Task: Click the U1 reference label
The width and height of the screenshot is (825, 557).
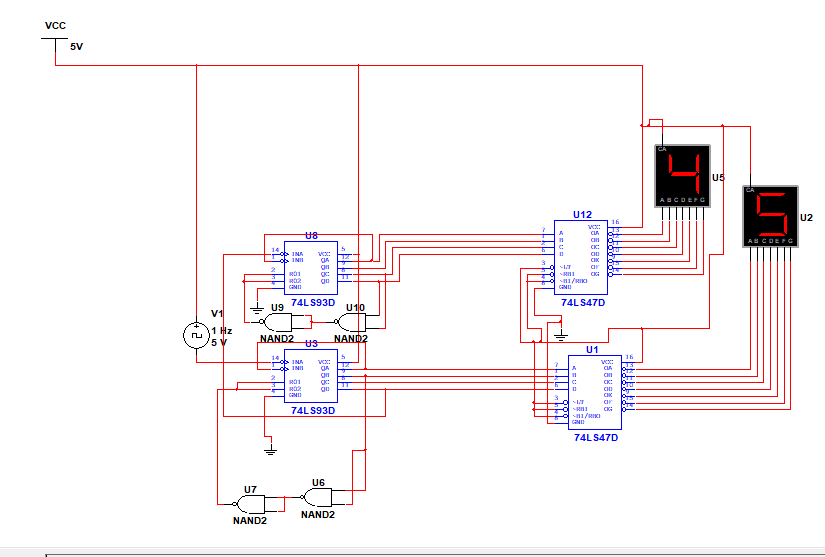Action: (592, 349)
